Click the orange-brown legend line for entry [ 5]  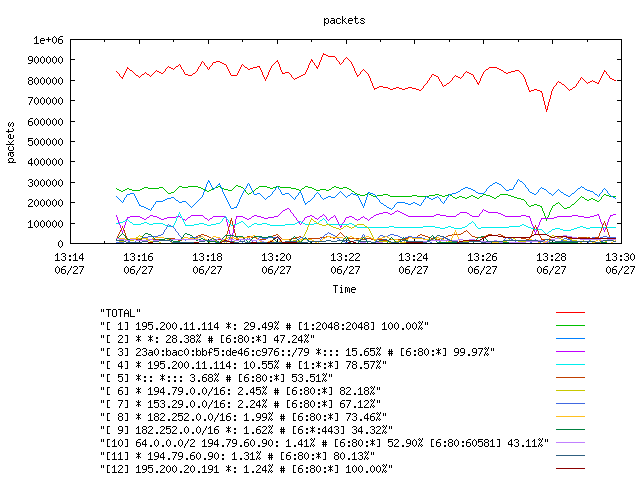570,378
